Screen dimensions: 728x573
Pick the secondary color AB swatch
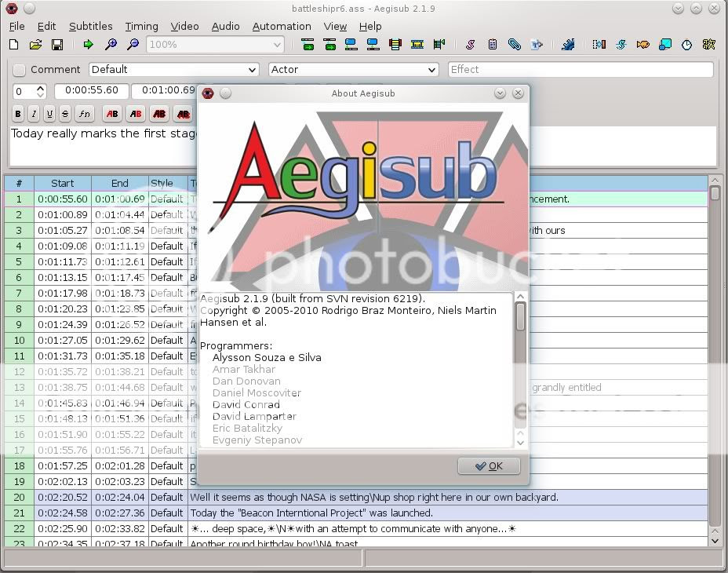[x=136, y=114]
